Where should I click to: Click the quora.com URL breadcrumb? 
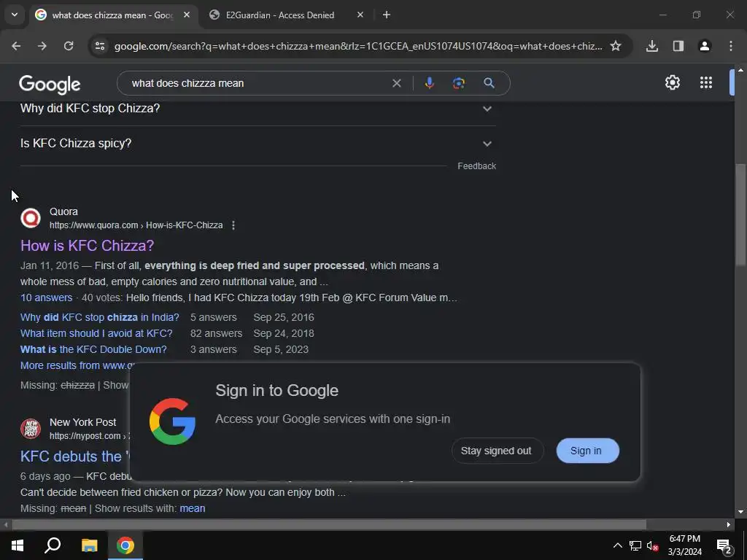click(x=136, y=225)
